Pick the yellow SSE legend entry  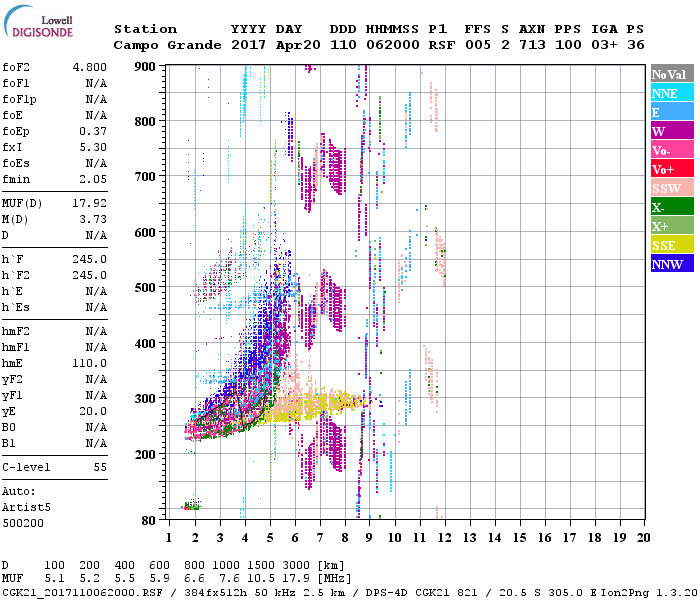click(x=670, y=245)
